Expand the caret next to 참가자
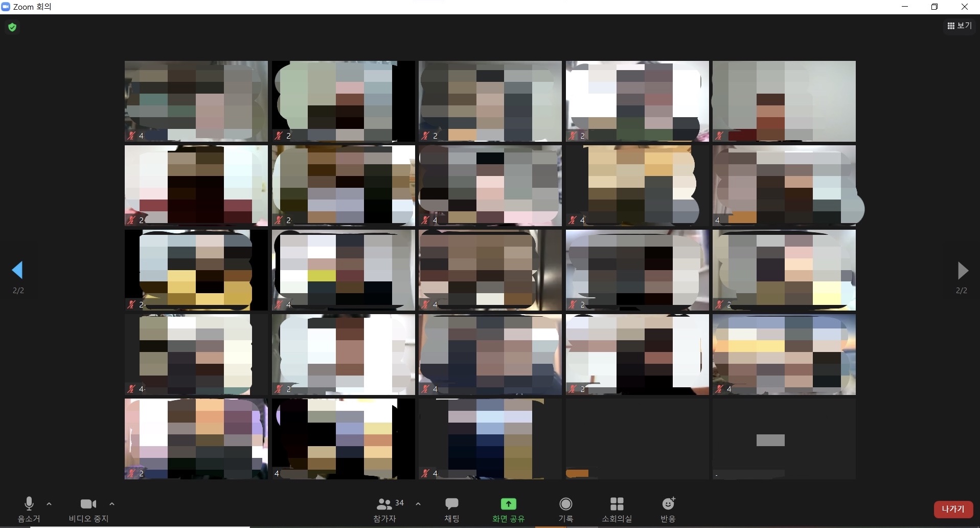This screenshot has height=528, width=980. click(x=418, y=504)
